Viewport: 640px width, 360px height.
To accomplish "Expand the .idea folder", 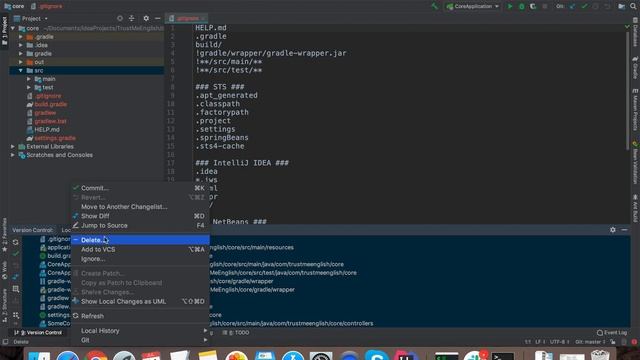I will click(x=21, y=45).
